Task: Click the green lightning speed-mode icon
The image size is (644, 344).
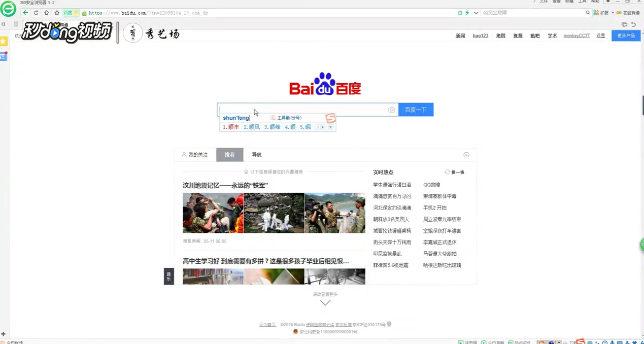Action: click(x=467, y=13)
